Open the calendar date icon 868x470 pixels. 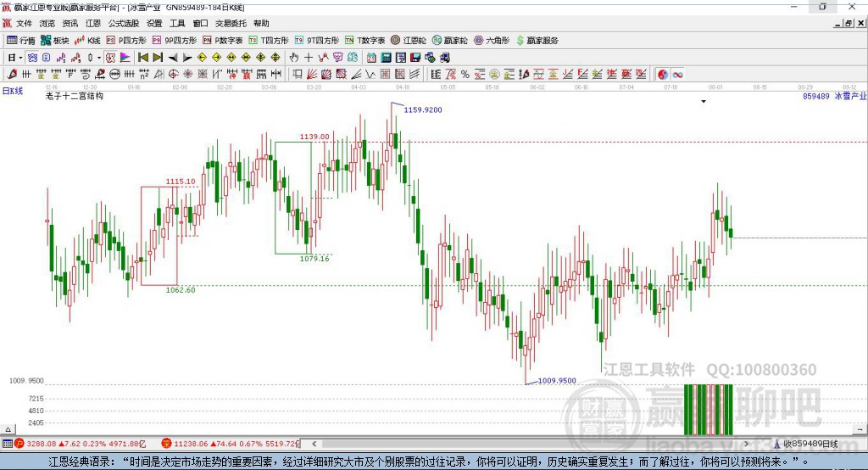(371, 57)
